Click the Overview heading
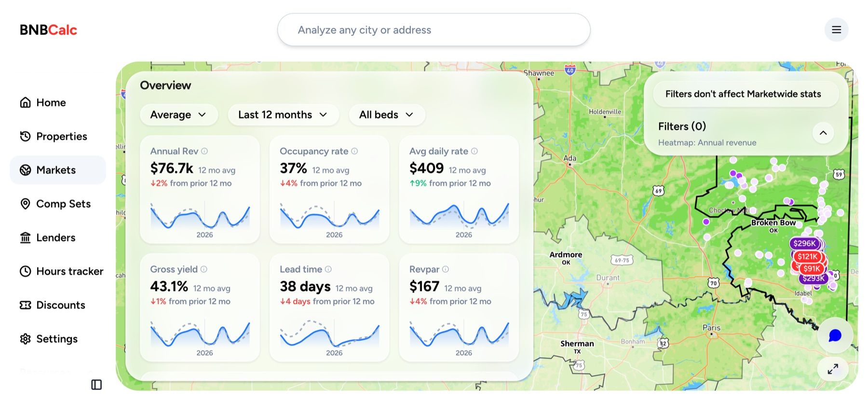Viewport: 868px width, 404px height. click(165, 85)
